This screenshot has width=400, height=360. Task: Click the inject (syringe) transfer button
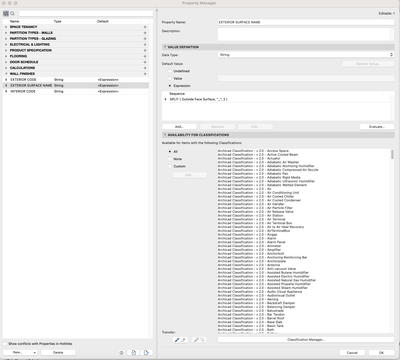199,340
